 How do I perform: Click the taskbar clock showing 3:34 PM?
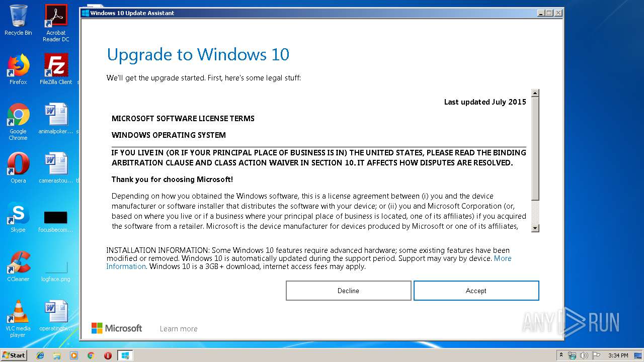(618, 355)
